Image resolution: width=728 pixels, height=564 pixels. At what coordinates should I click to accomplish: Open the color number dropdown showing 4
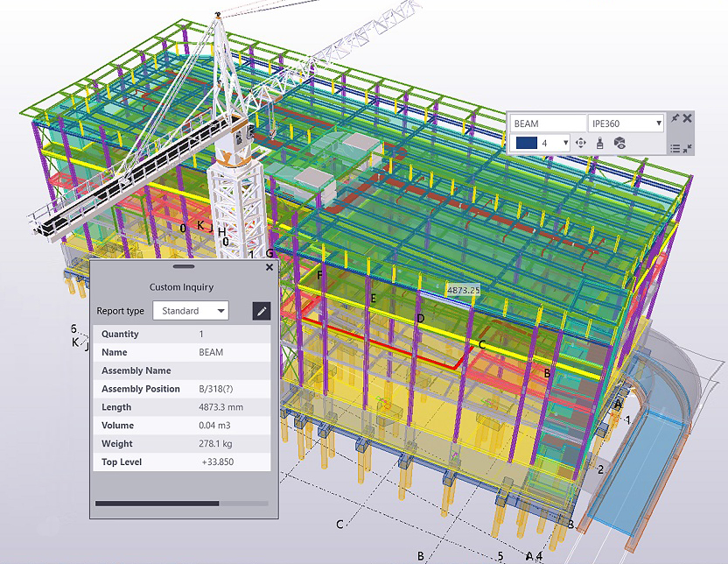click(x=565, y=143)
